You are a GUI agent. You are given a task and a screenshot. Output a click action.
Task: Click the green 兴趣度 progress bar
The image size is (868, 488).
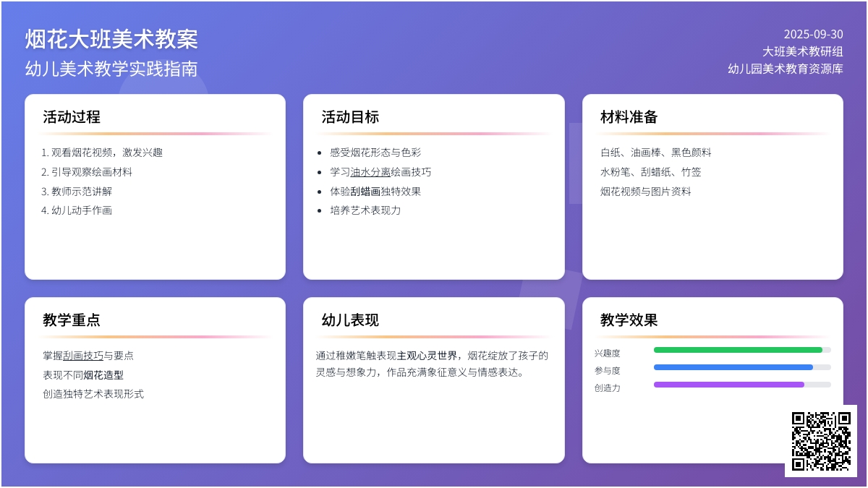point(738,350)
